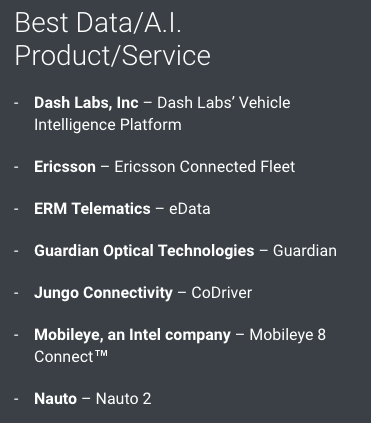The image size is (371, 423).
Task: Click the bold "Jungo Connectivity" name
Action: [103, 293]
